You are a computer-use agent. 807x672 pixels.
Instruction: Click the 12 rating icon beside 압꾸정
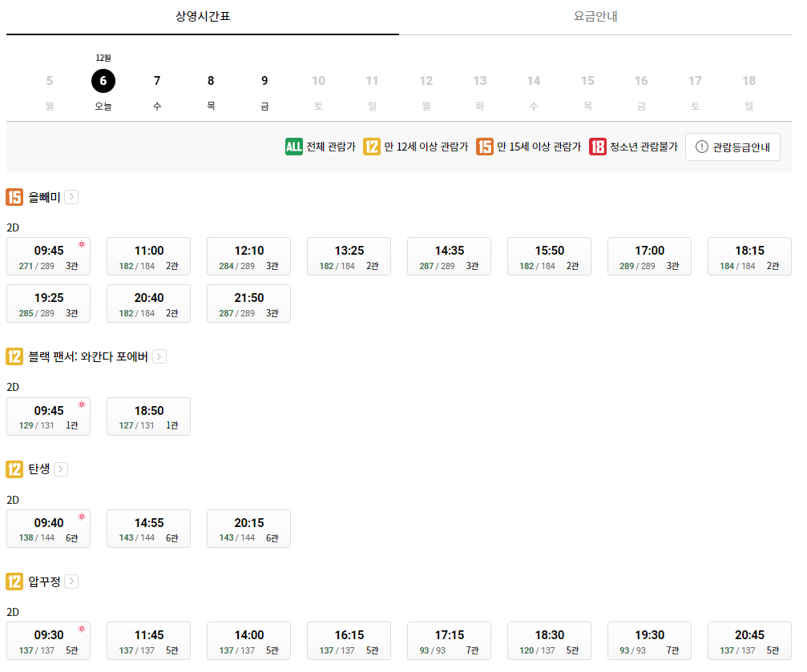pyautogui.click(x=14, y=581)
